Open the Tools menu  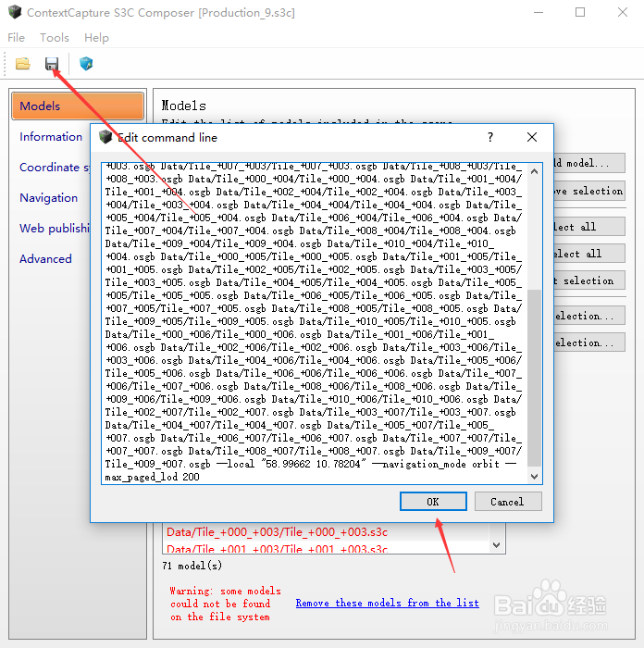tap(54, 38)
